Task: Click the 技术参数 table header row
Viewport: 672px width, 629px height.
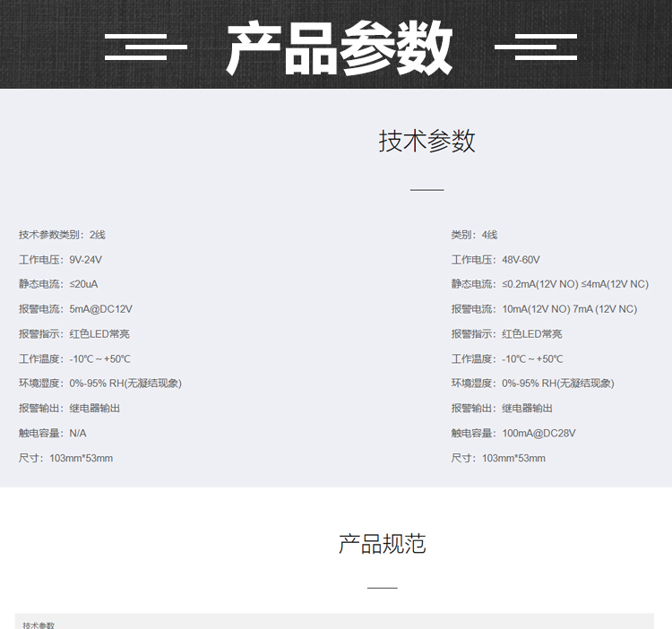Action: pyautogui.click(x=334, y=622)
